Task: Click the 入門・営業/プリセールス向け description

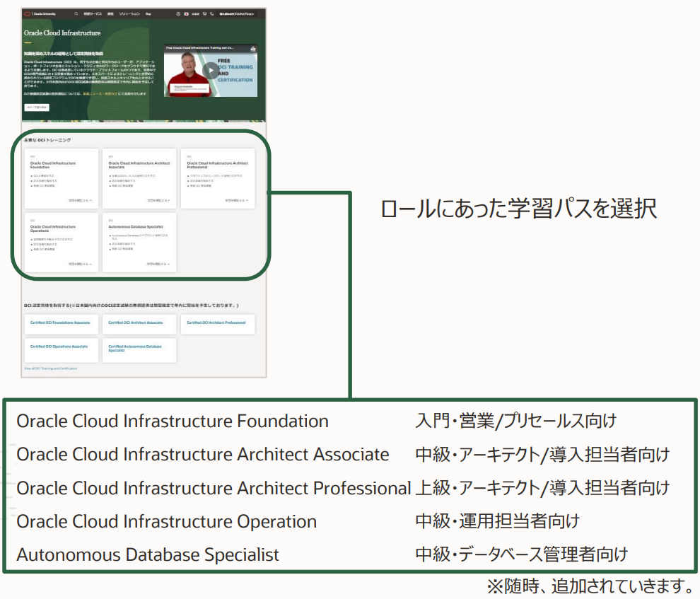Action: (x=516, y=421)
